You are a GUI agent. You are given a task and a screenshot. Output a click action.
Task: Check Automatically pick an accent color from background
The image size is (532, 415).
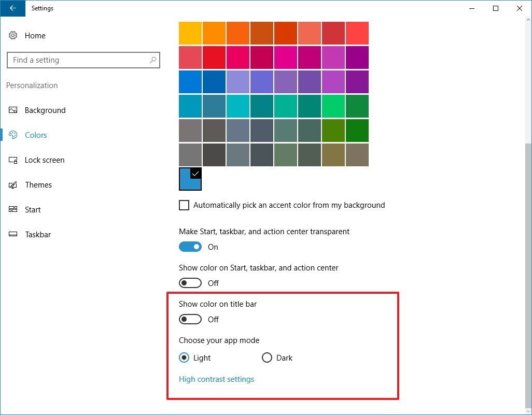click(184, 205)
